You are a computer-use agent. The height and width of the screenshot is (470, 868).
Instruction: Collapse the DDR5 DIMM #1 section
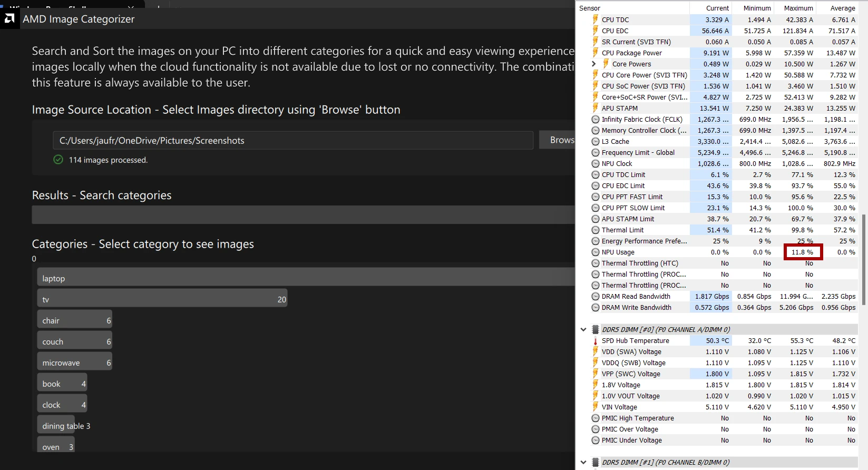pyautogui.click(x=583, y=463)
